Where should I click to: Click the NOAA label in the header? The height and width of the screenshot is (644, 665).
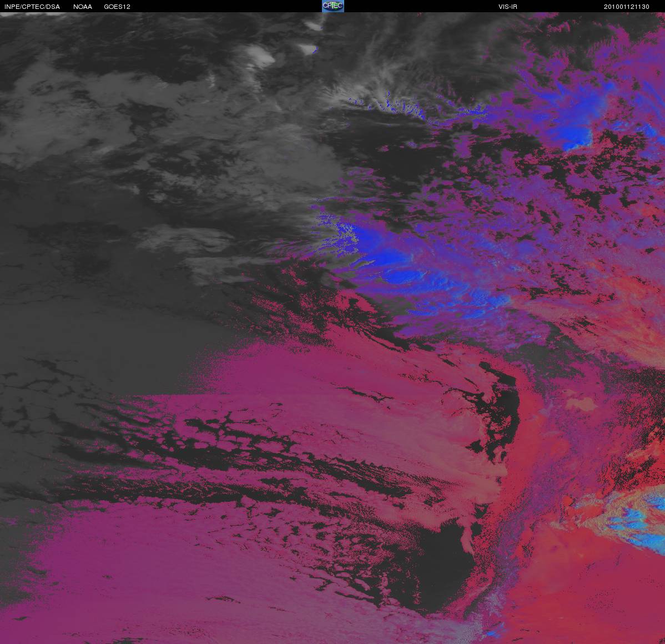(83, 7)
